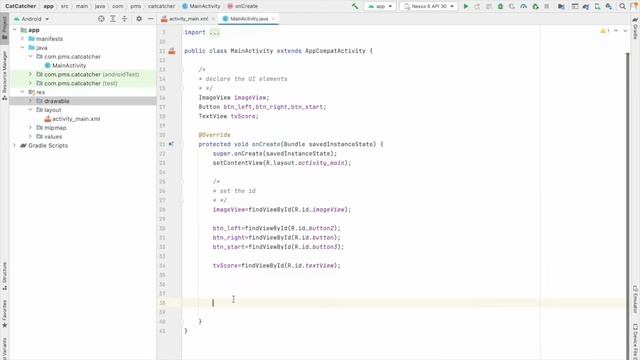
Task: Hide the Project panel with minus icon
Action: [x=151, y=19]
